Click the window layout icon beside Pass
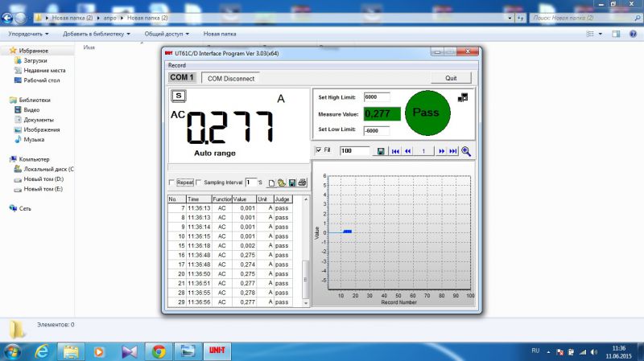The height and width of the screenshot is (361, 644). tap(463, 97)
